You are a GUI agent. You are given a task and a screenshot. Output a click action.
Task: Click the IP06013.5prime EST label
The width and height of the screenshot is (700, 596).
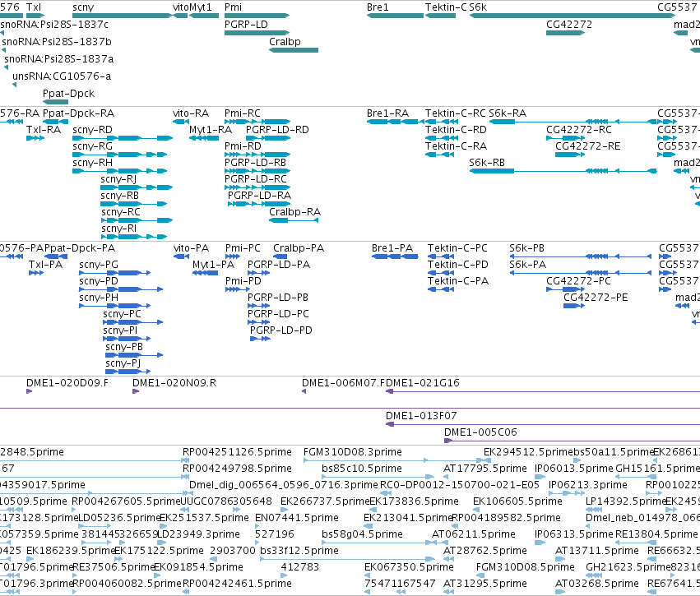[x=573, y=469]
